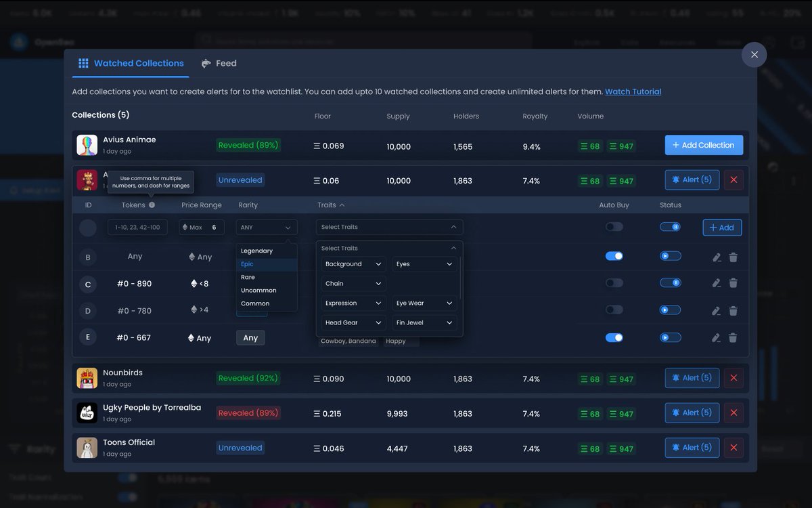Edit alert E with the pencil icon
The image size is (812, 508).
pyautogui.click(x=717, y=338)
